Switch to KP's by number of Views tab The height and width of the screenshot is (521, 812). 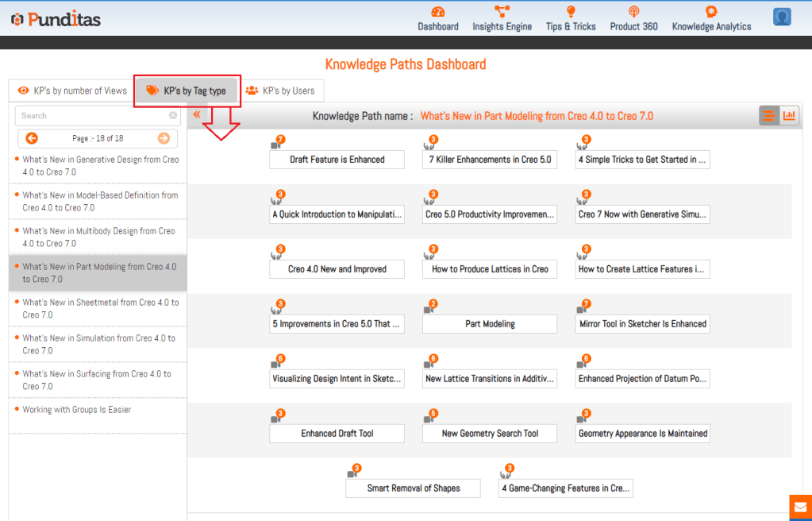coord(72,91)
